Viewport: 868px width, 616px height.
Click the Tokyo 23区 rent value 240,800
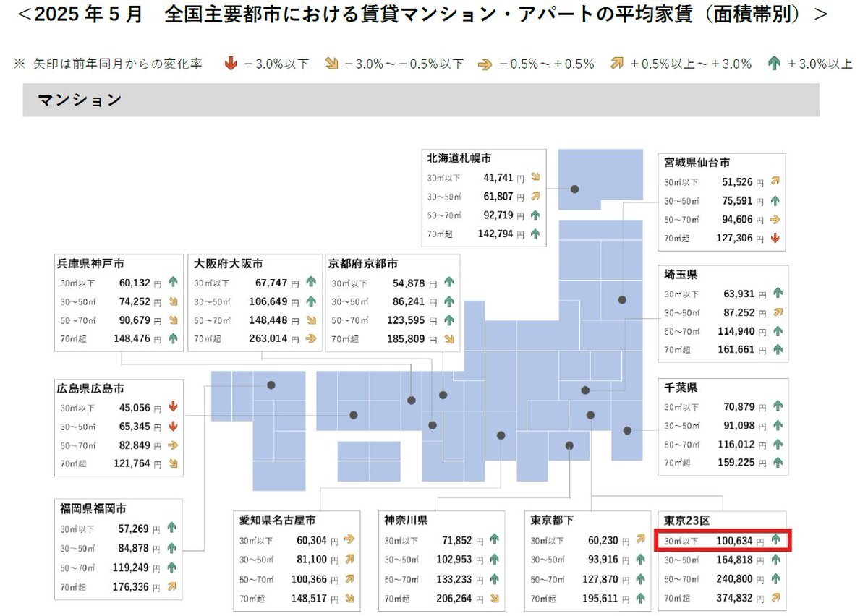(x=734, y=578)
